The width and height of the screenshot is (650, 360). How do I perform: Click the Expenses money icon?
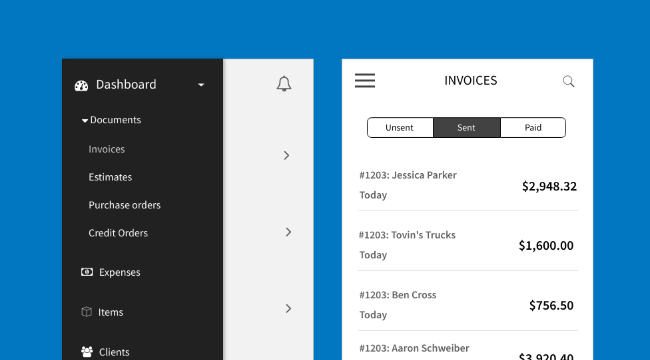coord(87,272)
